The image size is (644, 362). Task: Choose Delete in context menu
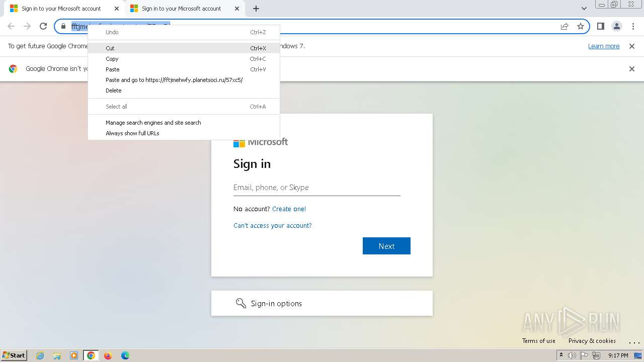point(184,90)
